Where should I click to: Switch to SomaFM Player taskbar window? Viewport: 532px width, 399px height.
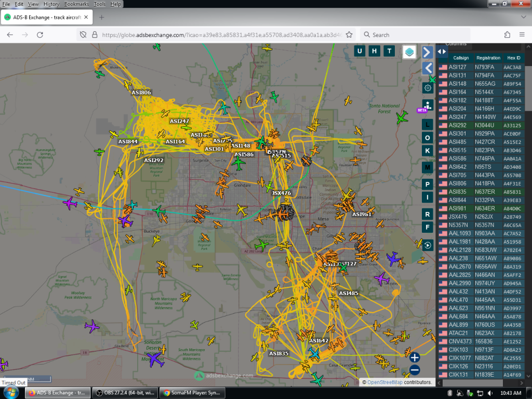click(191, 393)
